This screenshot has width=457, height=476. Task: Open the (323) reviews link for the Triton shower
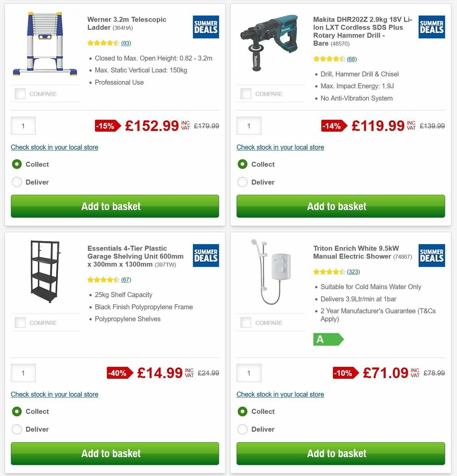click(353, 272)
